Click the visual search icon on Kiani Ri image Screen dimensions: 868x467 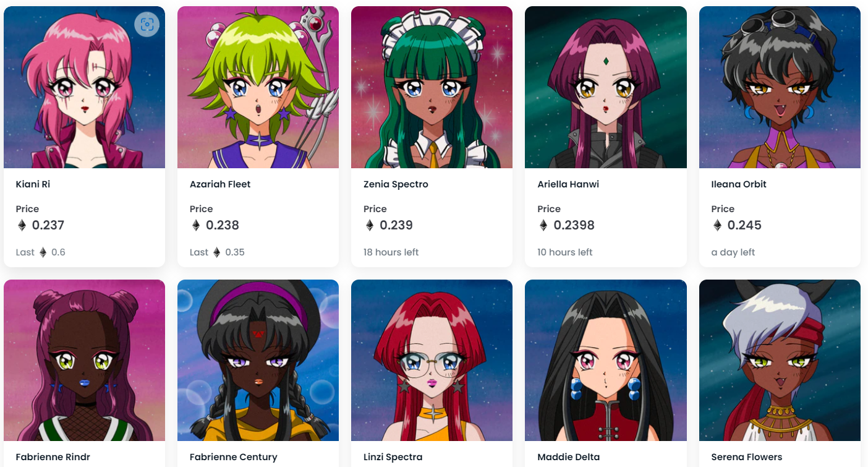(x=147, y=25)
